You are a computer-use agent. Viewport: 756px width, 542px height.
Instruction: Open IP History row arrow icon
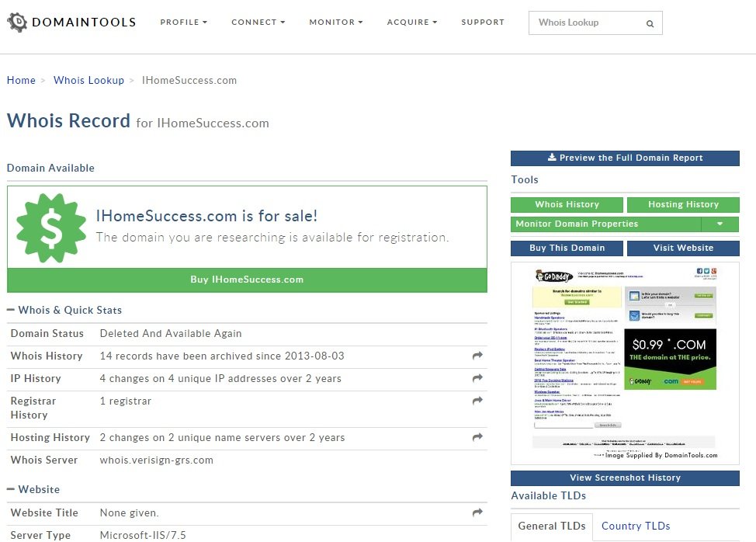(x=477, y=378)
